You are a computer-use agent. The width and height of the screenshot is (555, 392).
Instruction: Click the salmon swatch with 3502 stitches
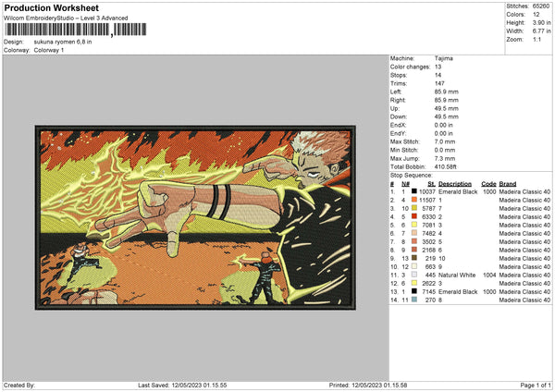point(413,241)
